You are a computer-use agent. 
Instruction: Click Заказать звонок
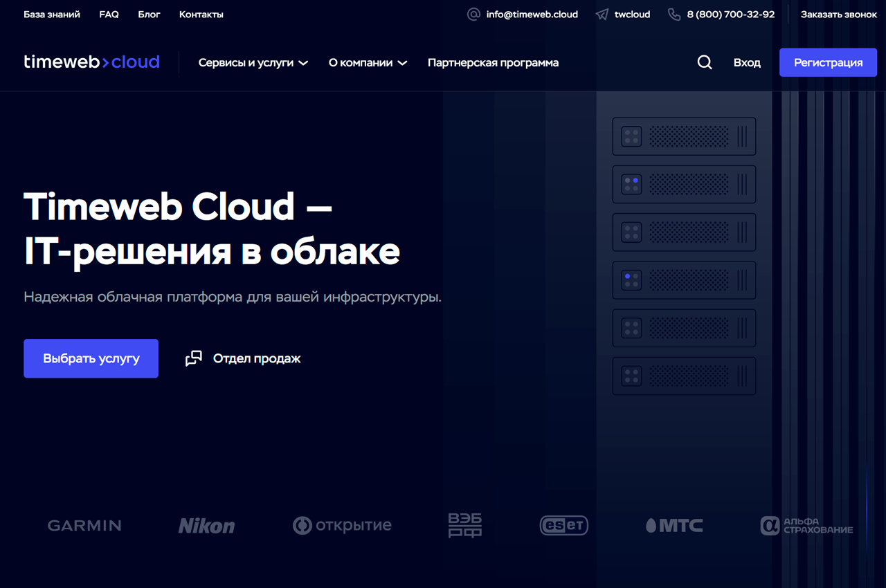[839, 15]
